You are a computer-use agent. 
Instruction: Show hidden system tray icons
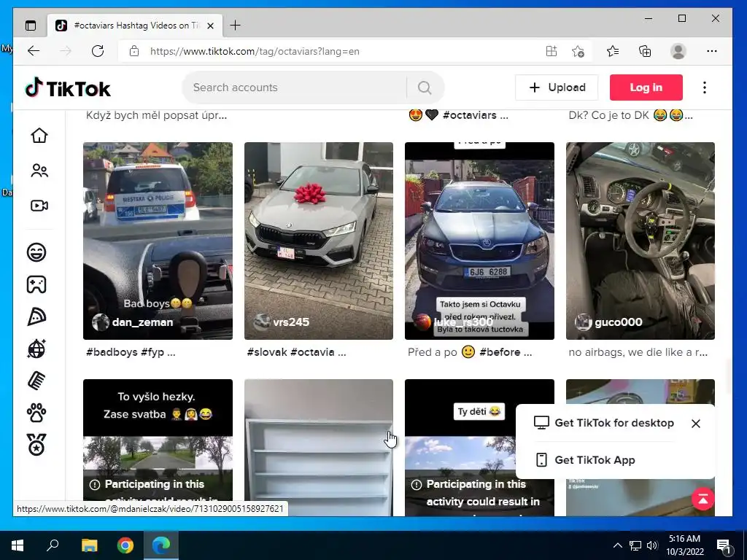click(617, 545)
